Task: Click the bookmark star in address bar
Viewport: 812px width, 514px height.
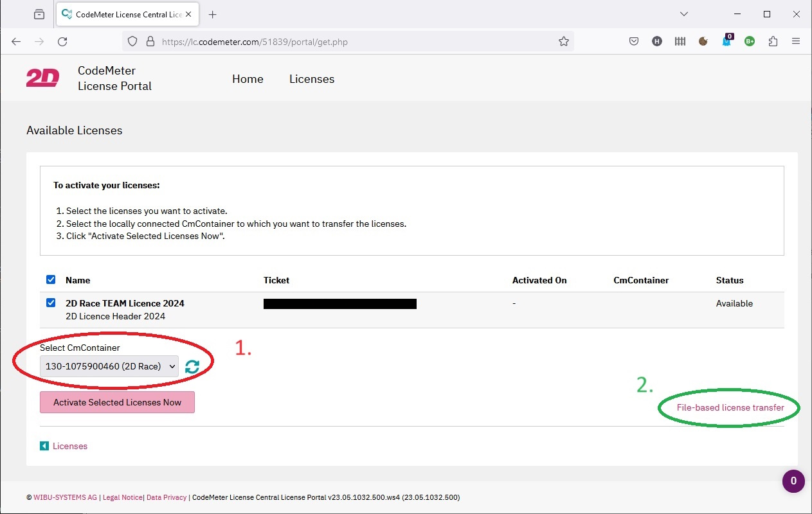Action: [x=563, y=41]
